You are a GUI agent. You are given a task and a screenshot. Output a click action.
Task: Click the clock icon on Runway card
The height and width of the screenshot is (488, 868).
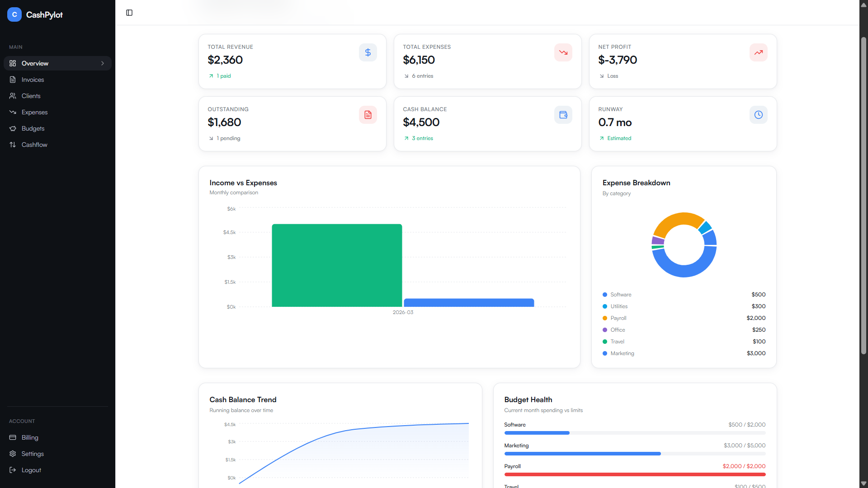click(758, 114)
